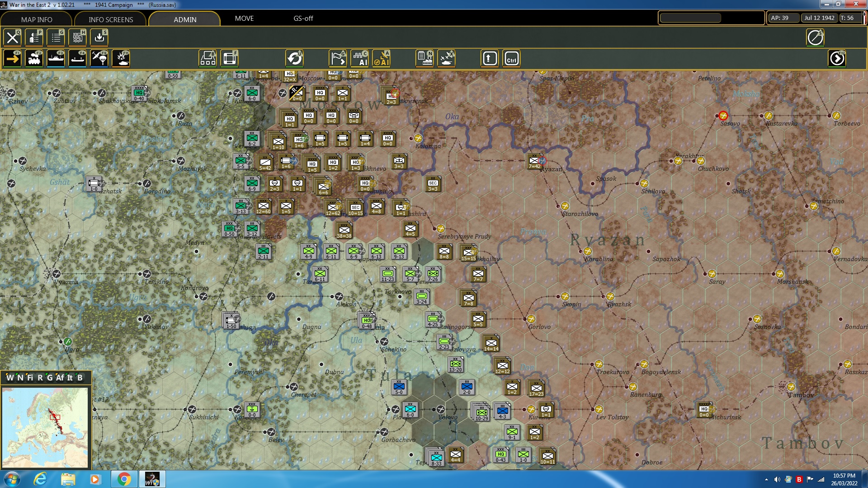This screenshot has height=488, width=868.
Task: Toggle the Shift up-arrow key button
Action: coord(490,59)
